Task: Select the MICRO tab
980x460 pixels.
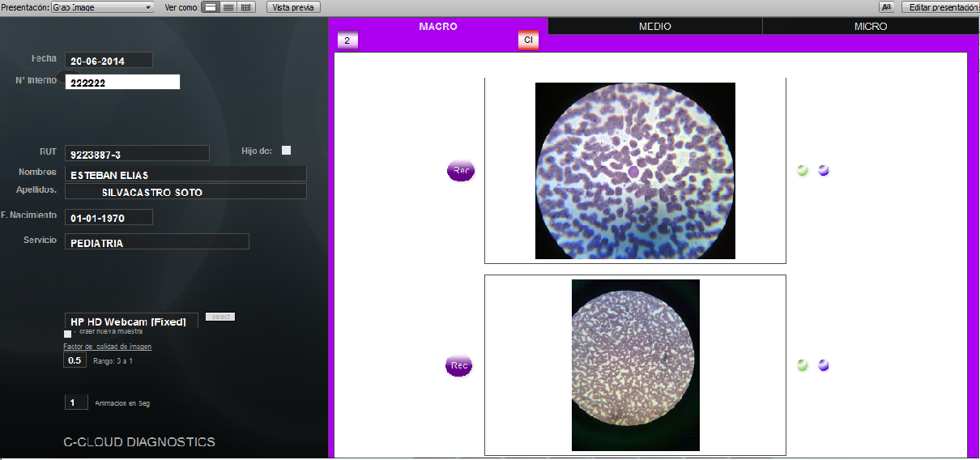Action: point(871,27)
